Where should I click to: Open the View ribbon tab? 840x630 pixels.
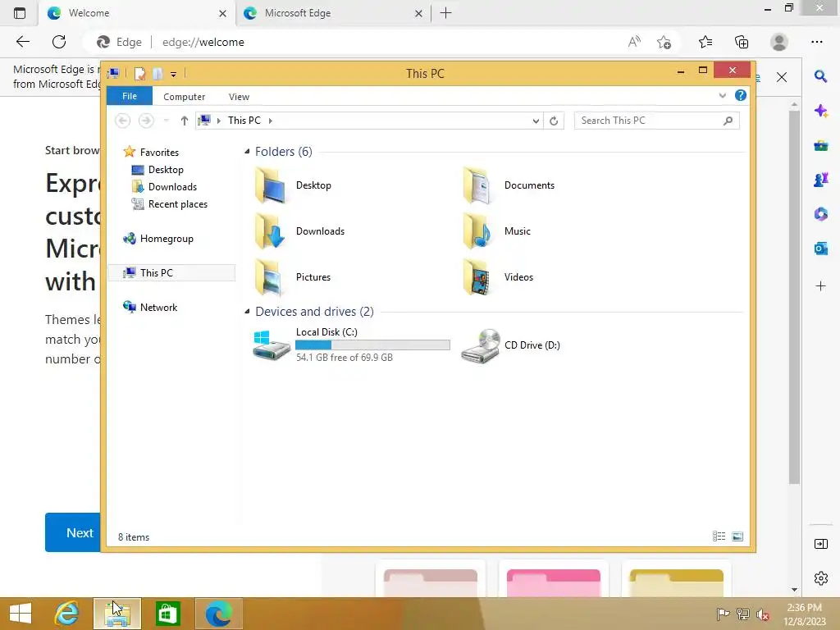pos(239,97)
